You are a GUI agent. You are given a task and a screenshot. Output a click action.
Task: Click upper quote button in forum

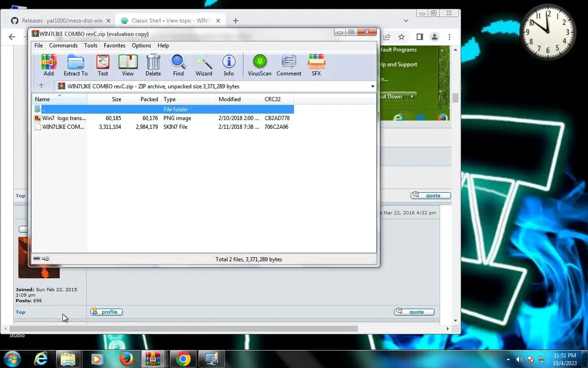point(430,195)
